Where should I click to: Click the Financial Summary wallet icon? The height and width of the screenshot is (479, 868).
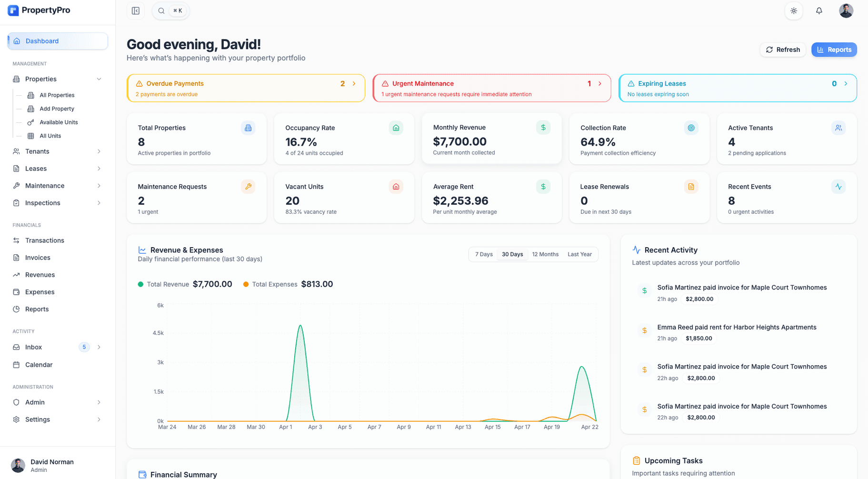142,475
